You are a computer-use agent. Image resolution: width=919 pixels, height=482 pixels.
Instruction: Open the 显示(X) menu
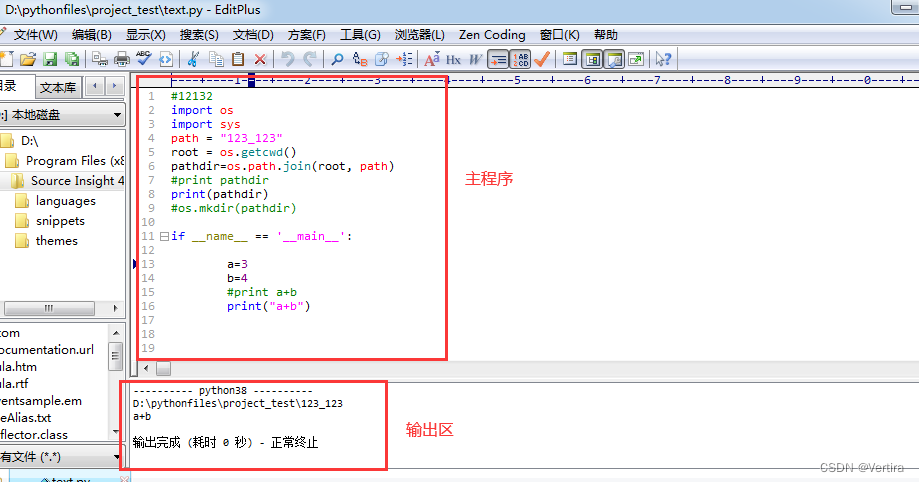146,35
